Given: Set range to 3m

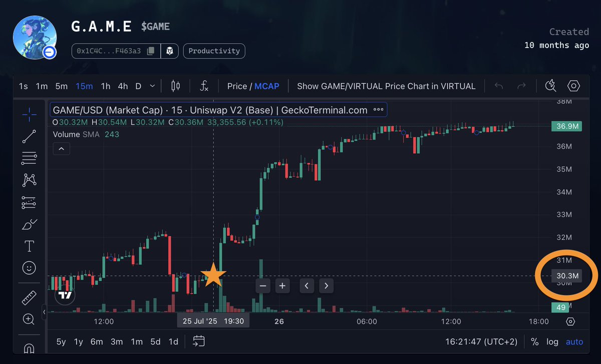Looking at the screenshot, I should point(117,341).
